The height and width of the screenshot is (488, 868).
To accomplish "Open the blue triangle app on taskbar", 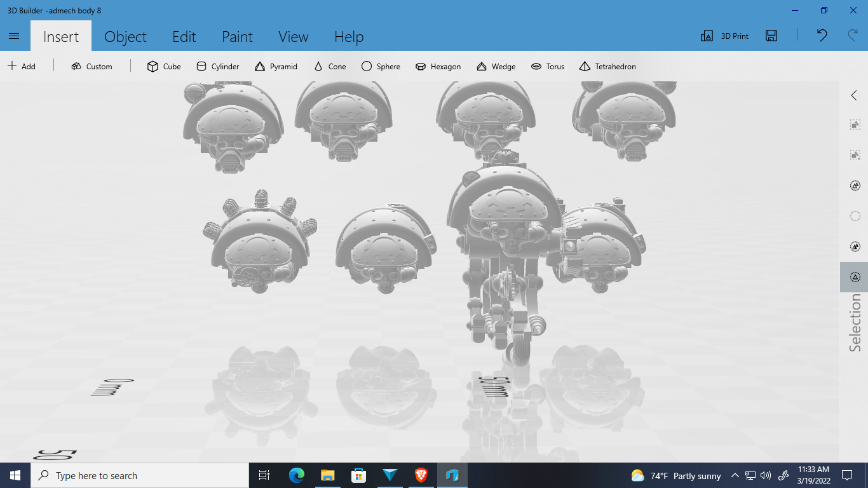I will point(390,475).
